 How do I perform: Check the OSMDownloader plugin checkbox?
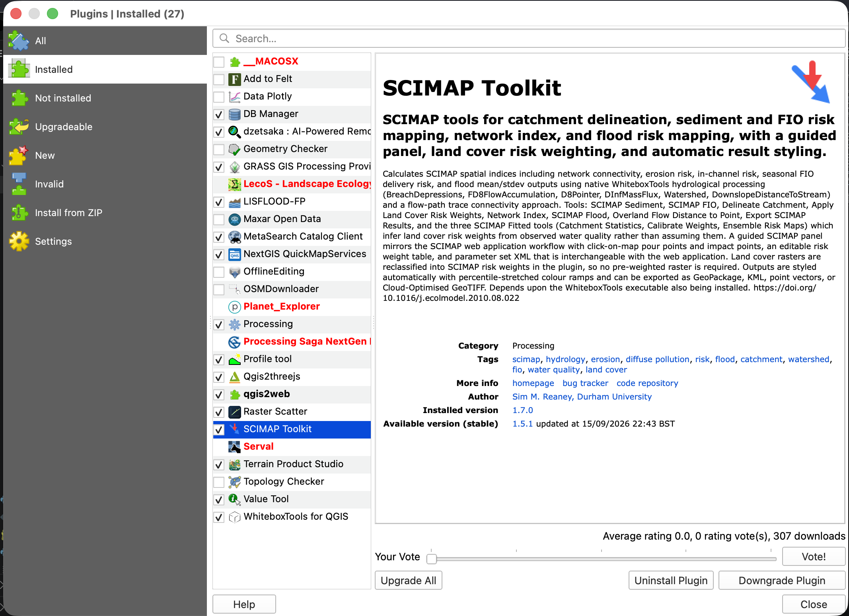(x=219, y=290)
